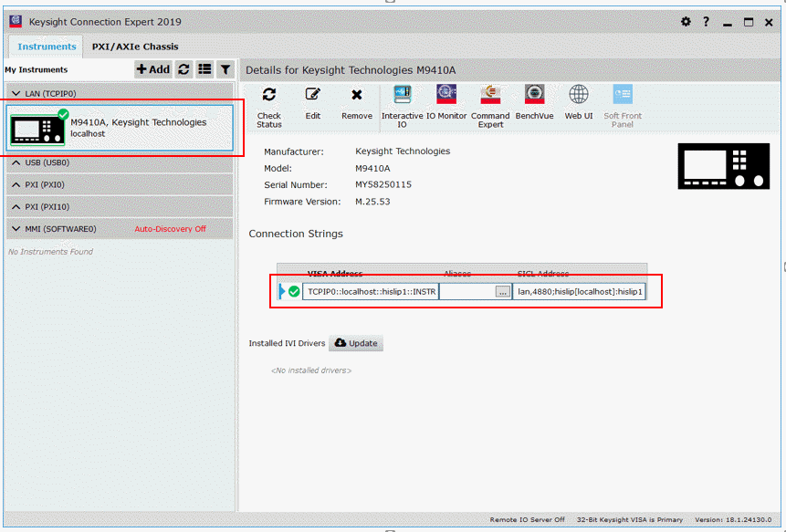Click the Update IVI drivers button
This screenshot has height=532, width=786.
pos(356,343)
